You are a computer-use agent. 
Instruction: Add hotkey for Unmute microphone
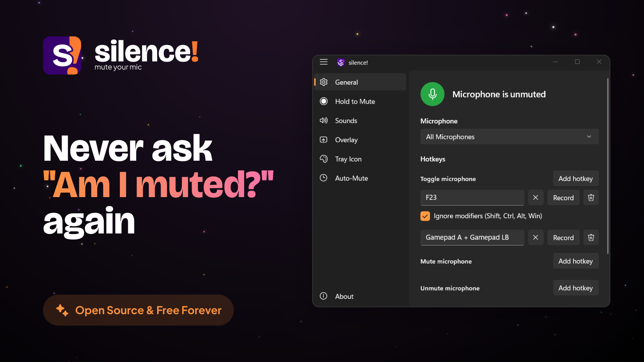(x=576, y=288)
